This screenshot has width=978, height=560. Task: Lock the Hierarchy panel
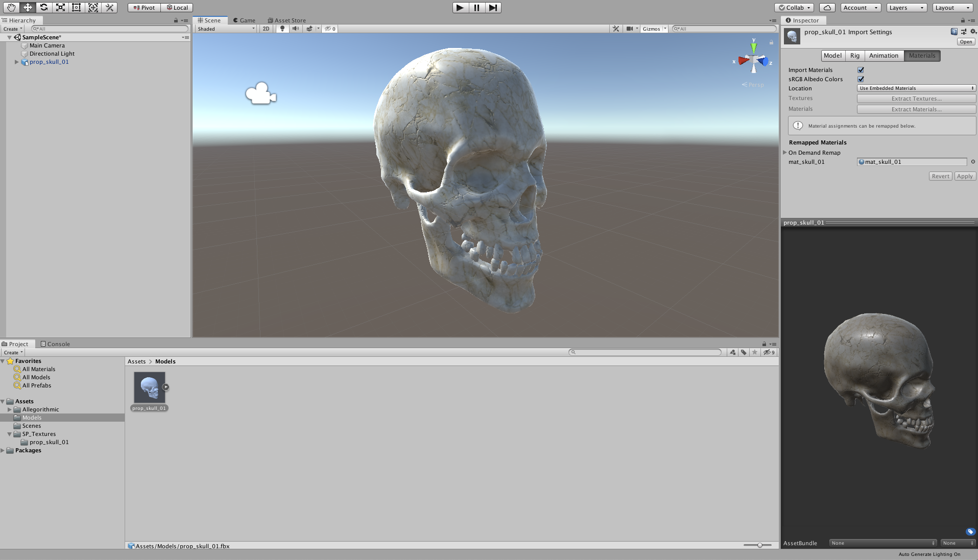pyautogui.click(x=176, y=20)
